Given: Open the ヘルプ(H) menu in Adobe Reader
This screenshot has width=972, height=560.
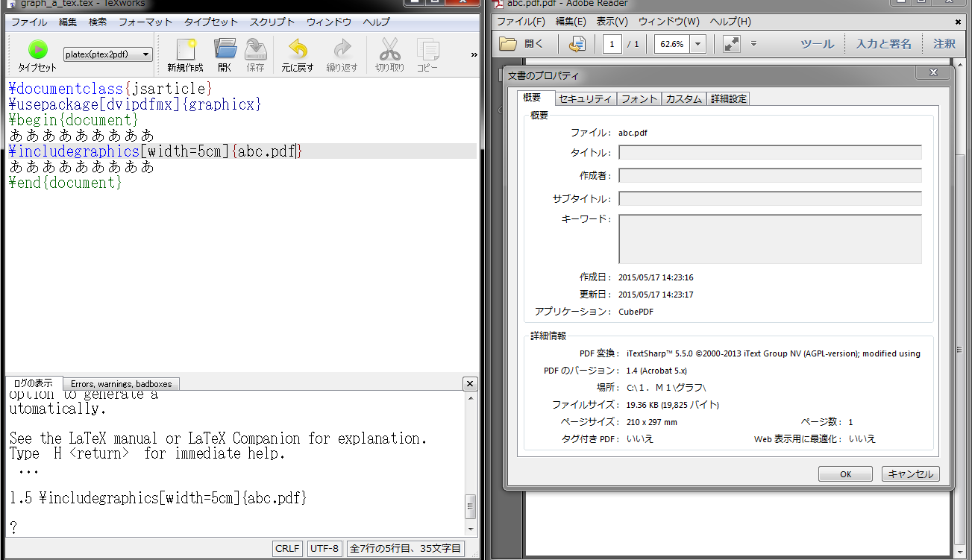Looking at the screenshot, I should 730,21.
